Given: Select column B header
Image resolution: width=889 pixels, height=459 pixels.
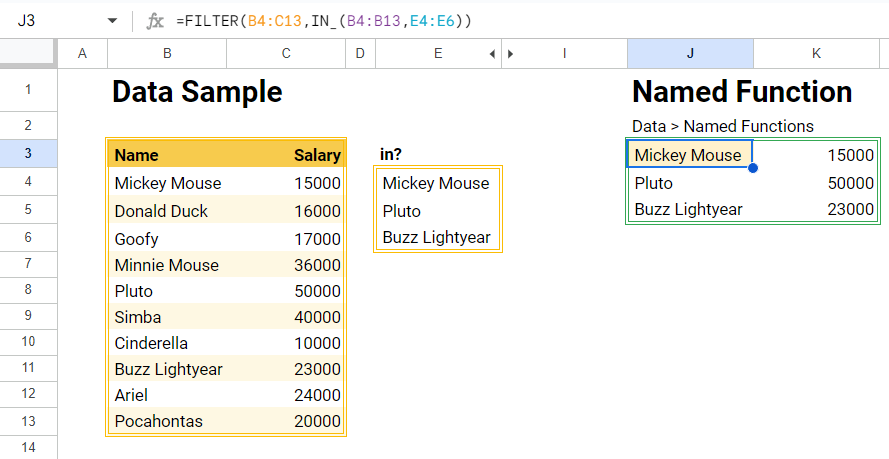Looking at the screenshot, I should tap(167, 54).
